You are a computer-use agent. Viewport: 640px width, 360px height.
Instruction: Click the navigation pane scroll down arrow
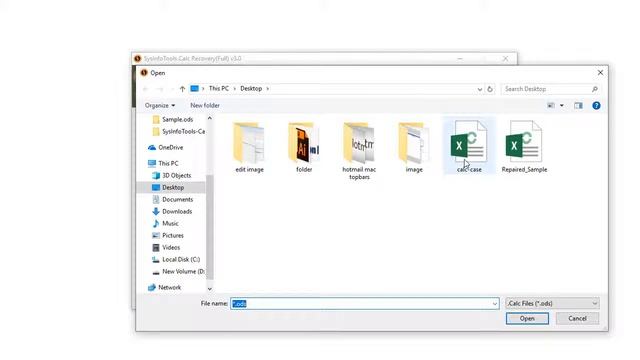click(210, 289)
